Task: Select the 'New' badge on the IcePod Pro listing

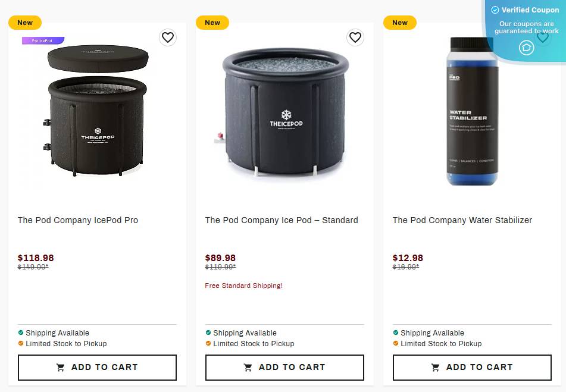Action: (x=24, y=22)
